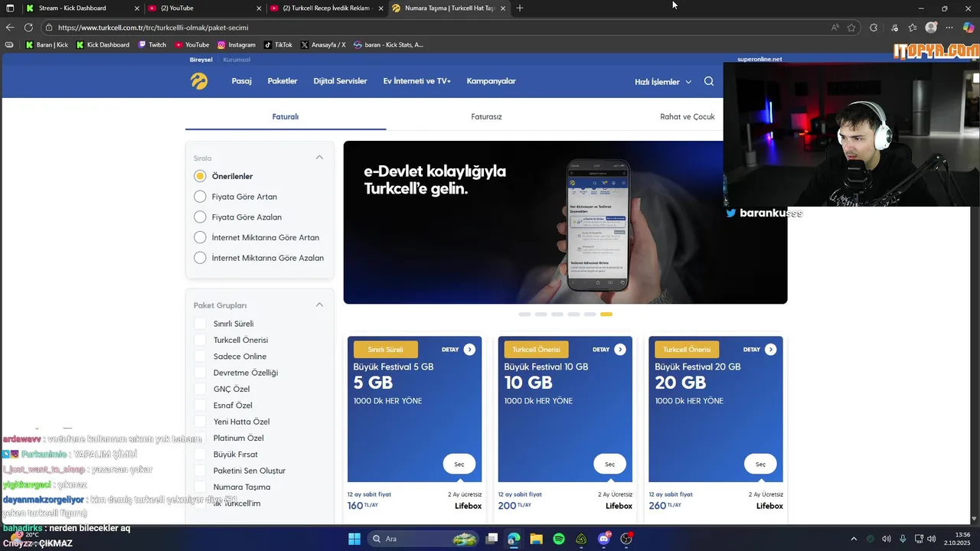Click the Windows taskbar search box

pos(423,539)
